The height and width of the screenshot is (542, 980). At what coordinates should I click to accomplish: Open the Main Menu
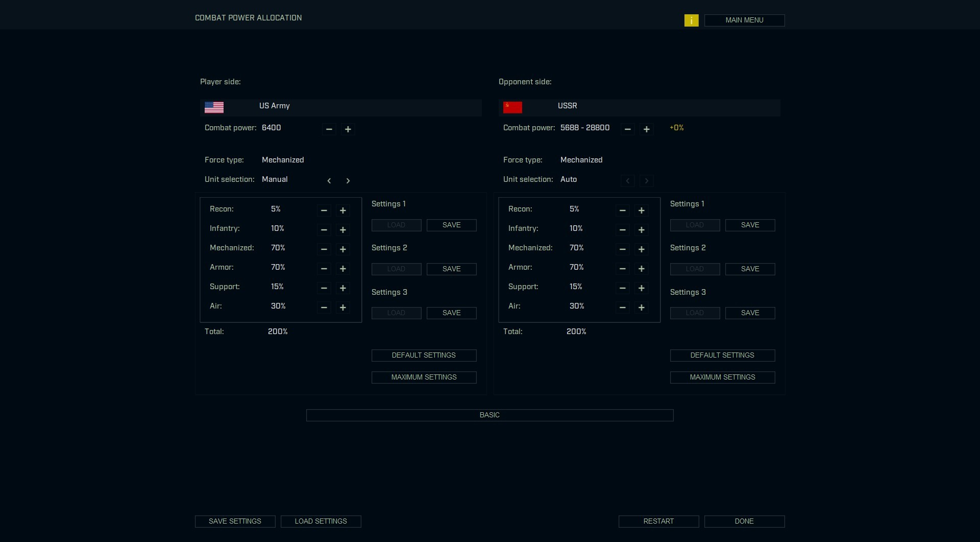[744, 20]
